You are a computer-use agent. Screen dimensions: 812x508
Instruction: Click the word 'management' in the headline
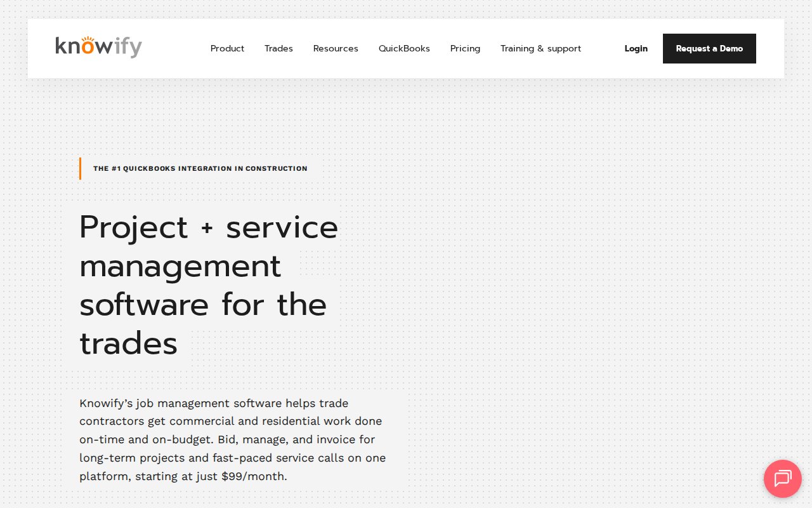tap(180, 265)
